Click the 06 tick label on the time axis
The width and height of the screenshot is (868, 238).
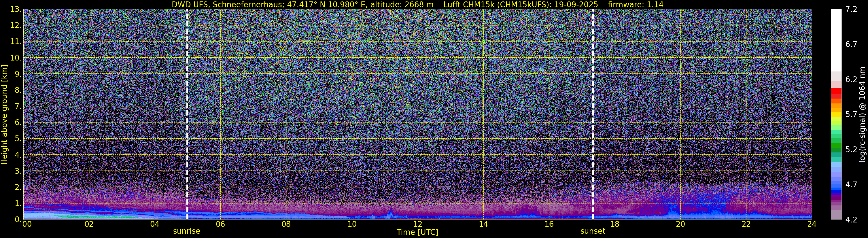(x=220, y=224)
